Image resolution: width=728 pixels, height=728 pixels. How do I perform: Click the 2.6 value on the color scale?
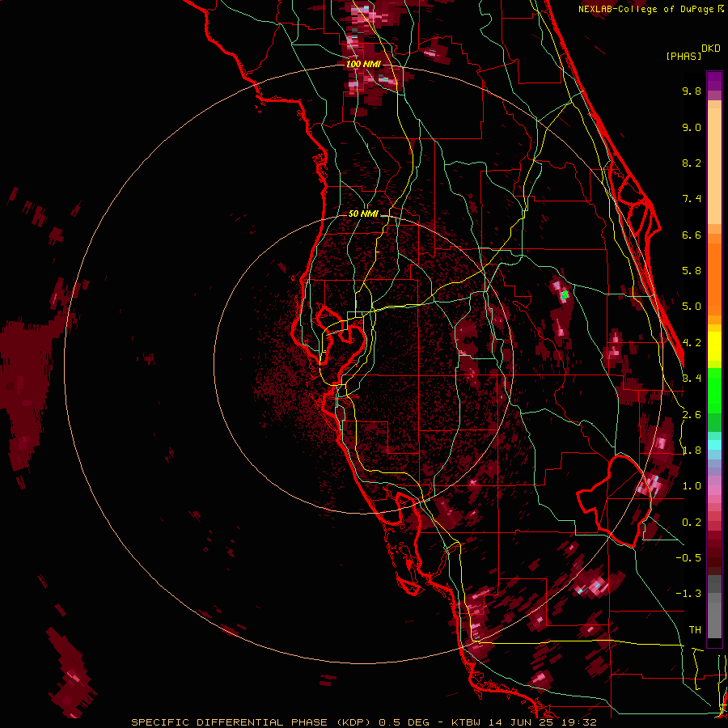692,415
